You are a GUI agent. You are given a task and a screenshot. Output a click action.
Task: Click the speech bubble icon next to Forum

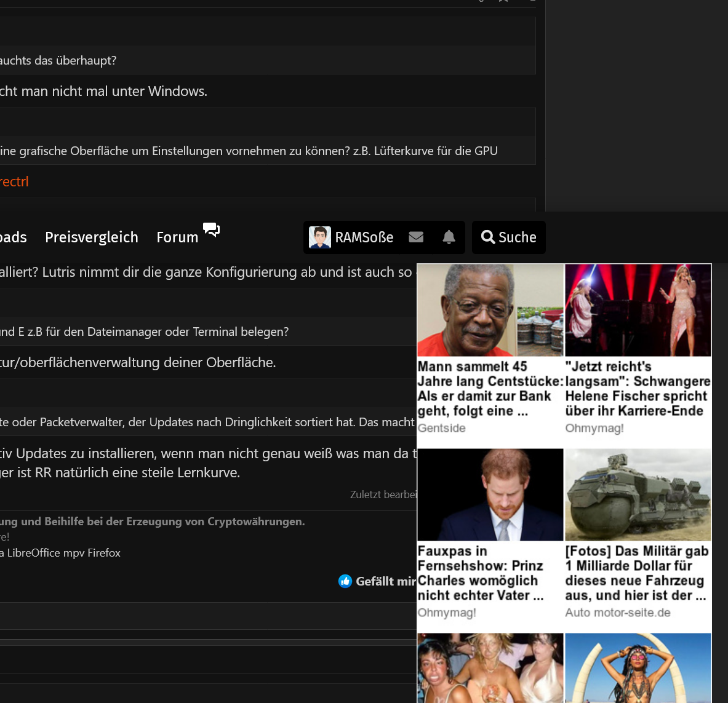(211, 229)
